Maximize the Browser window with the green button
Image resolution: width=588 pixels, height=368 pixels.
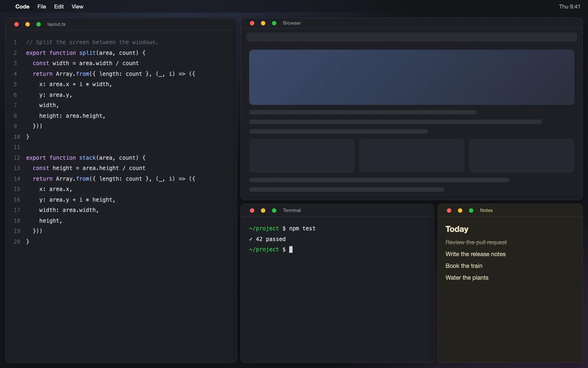point(274,23)
